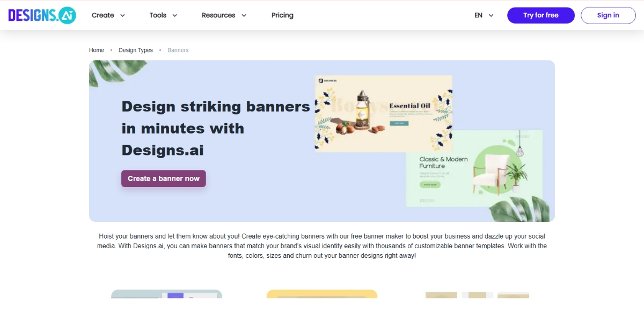Navigate to Home breadcrumb
This screenshot has height=327, width=644.
pyautogui.click(x=97, y=50)
